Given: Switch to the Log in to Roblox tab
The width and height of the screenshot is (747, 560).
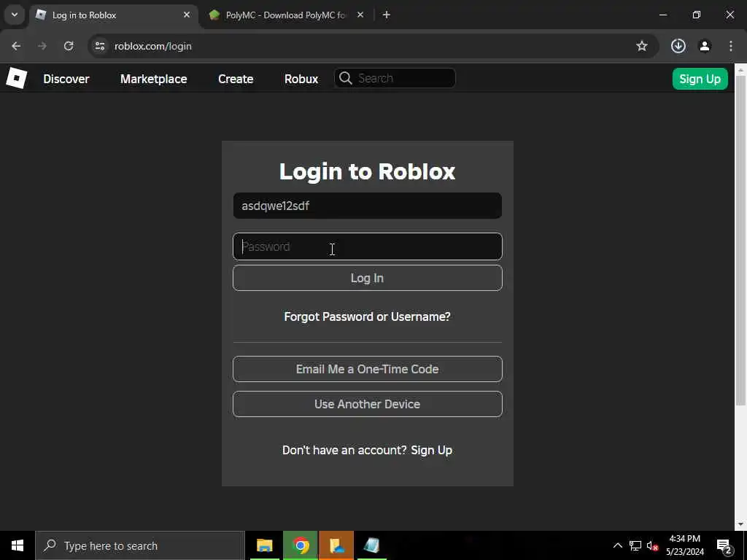Looking at the screenshot, I should (115, 15).
